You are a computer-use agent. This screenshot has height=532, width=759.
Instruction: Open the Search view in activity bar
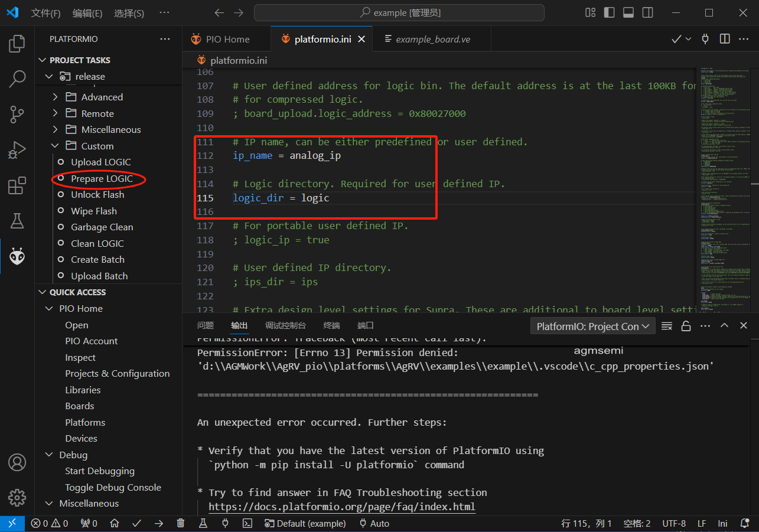pos(17,79)
